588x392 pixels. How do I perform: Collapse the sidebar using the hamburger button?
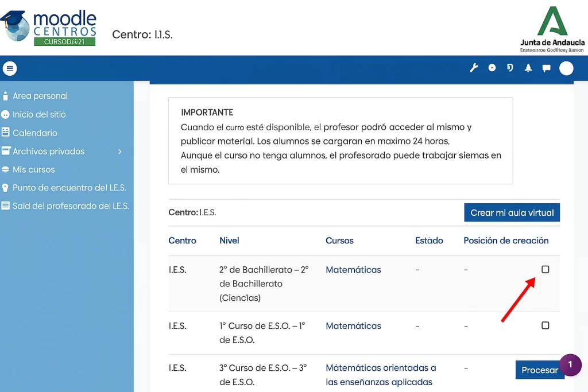pos(9,68)
